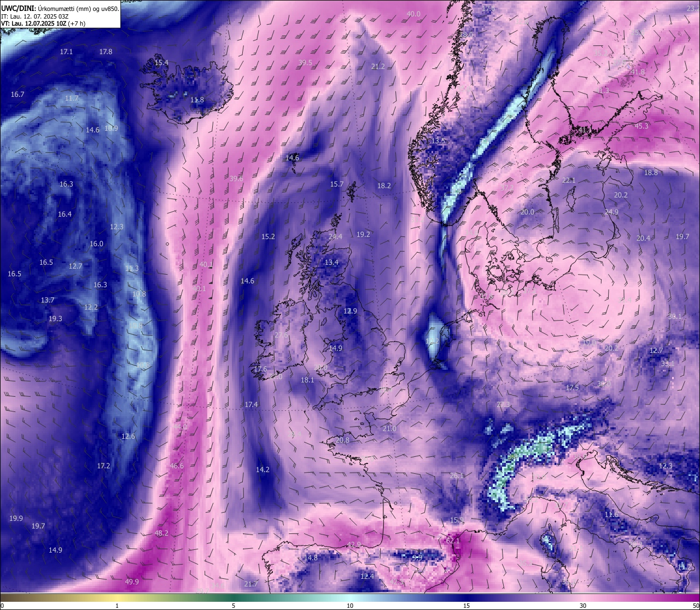
Task: Click the legend tick label 50
Action: 696,606
